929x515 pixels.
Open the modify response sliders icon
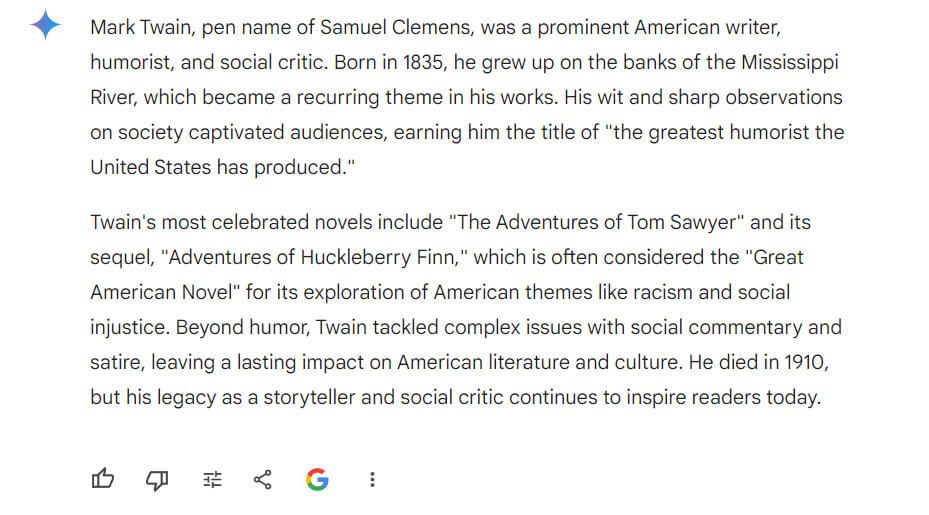coord(212,479)
